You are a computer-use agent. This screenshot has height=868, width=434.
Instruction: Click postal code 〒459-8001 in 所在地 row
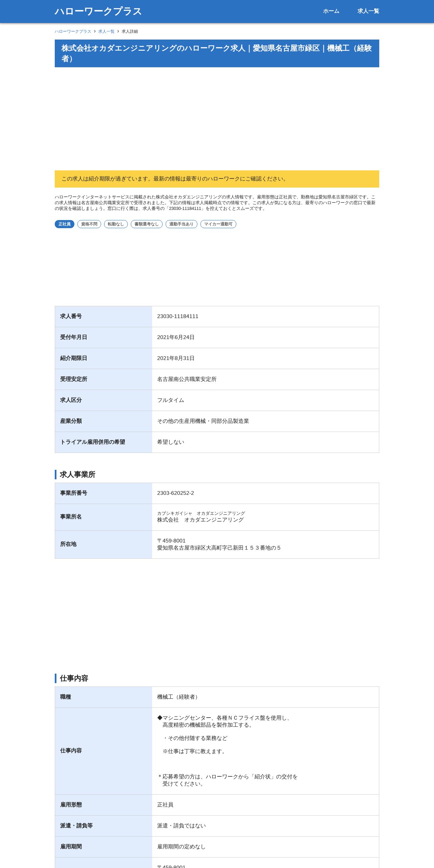[171, 541]
